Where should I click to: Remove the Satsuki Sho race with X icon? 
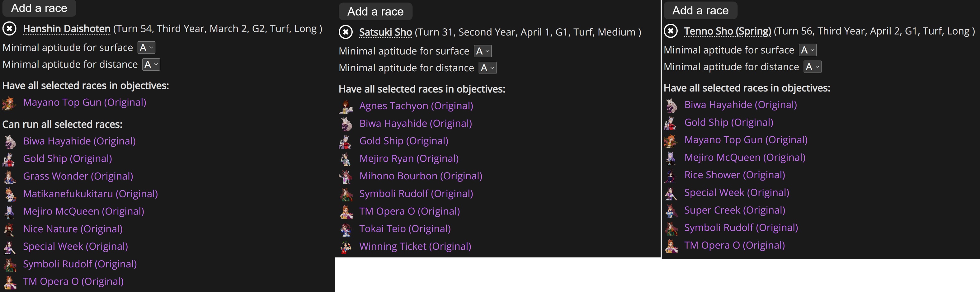(346, 32)
